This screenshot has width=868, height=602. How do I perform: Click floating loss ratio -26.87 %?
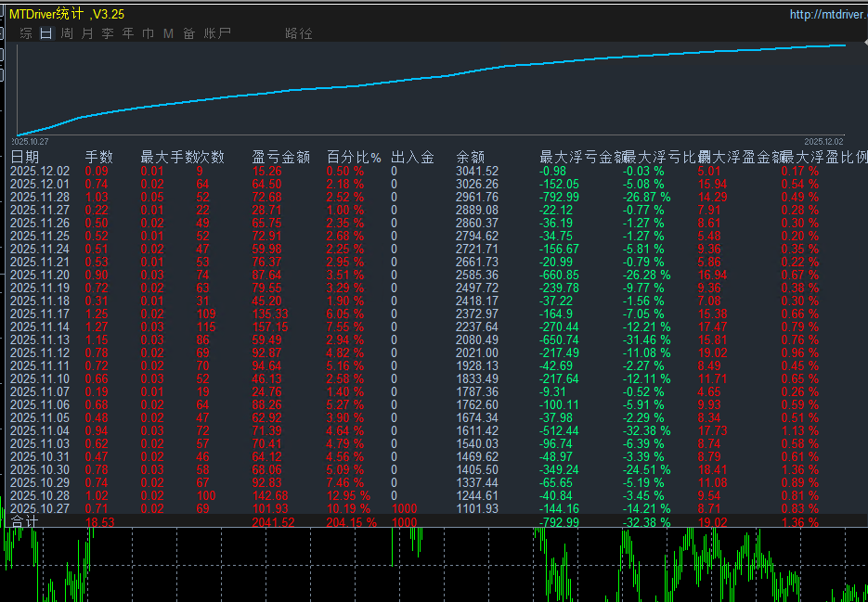(646, 197)
